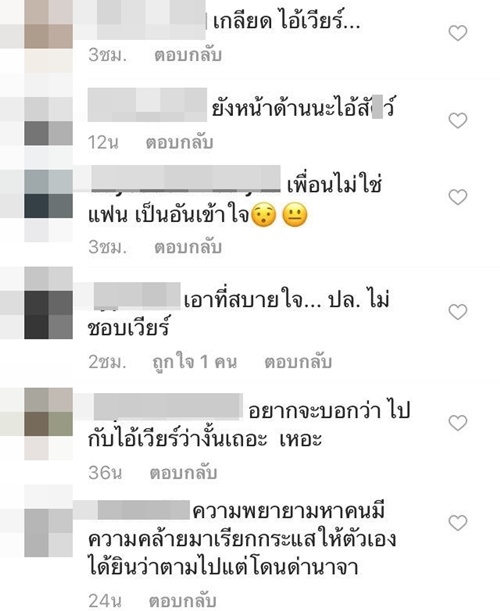This screenshot has width=500, height=611.
Task: Tap the heart beside the 'อยากจะบอกว่า' comment
Action: point(458,423)
